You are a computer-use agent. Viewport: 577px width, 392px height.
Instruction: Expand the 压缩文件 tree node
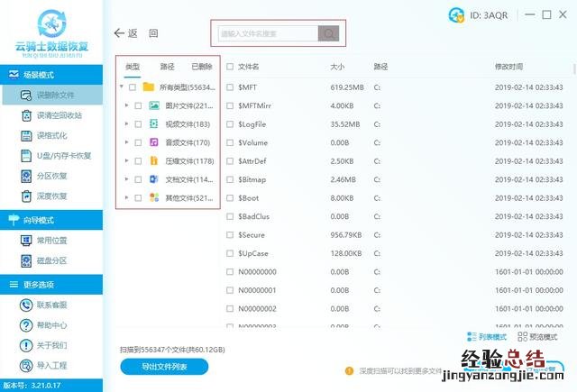126,160
